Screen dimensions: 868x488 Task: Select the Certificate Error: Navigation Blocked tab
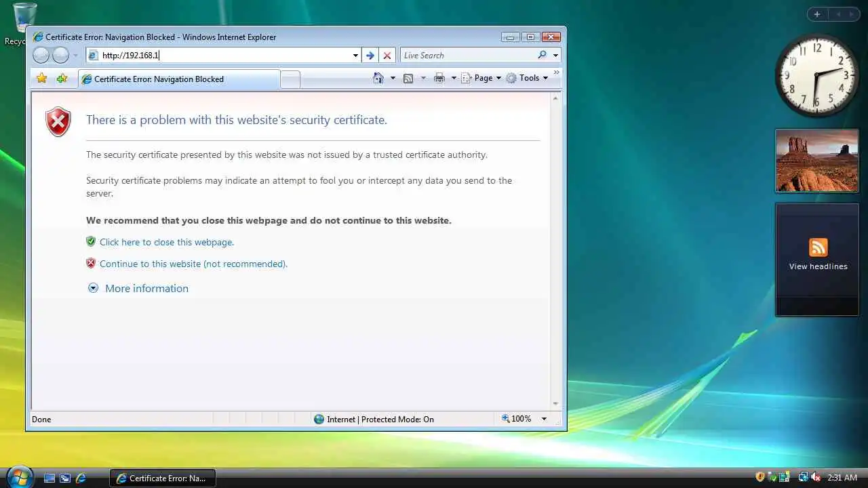[179, 79]
